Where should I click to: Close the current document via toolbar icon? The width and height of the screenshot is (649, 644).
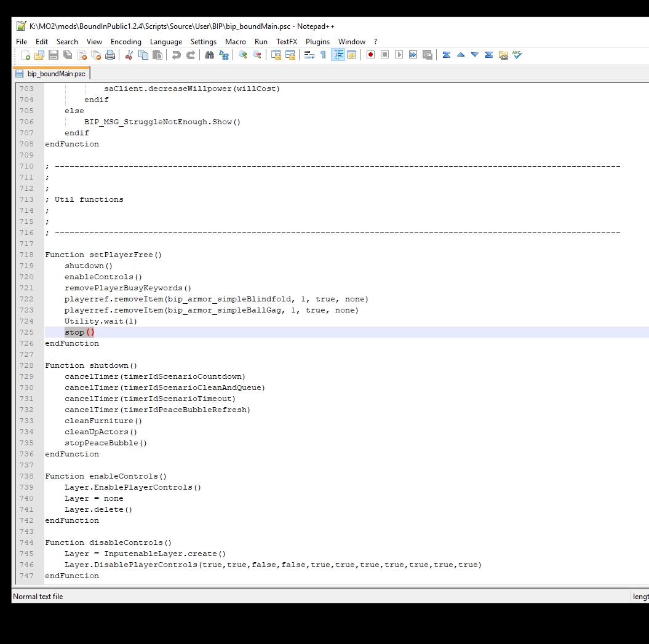[x=82, y=55]
